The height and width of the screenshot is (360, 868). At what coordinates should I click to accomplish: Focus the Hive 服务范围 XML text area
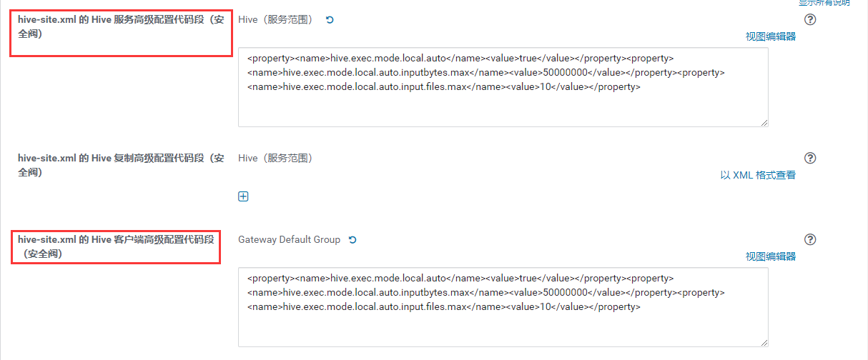coord(503,87)
